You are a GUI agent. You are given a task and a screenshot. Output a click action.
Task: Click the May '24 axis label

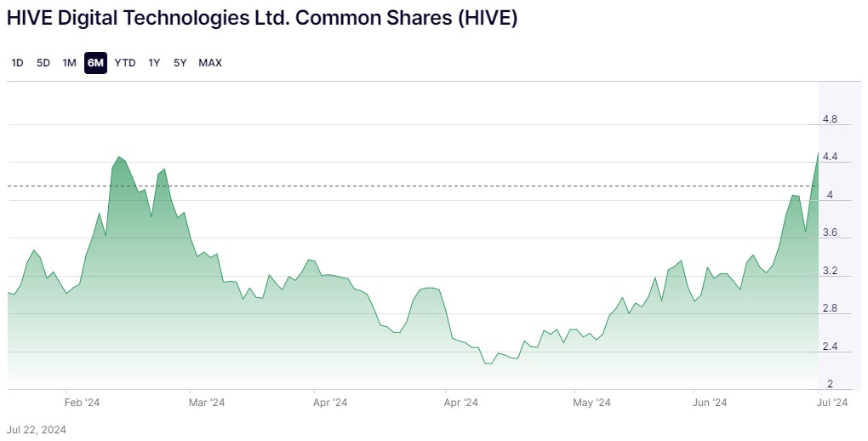tap(592, 403)
